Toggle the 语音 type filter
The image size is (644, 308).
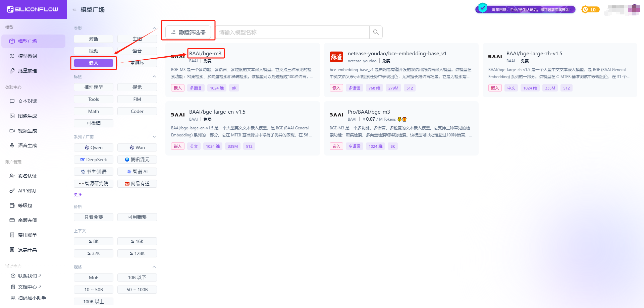[137, 51]
